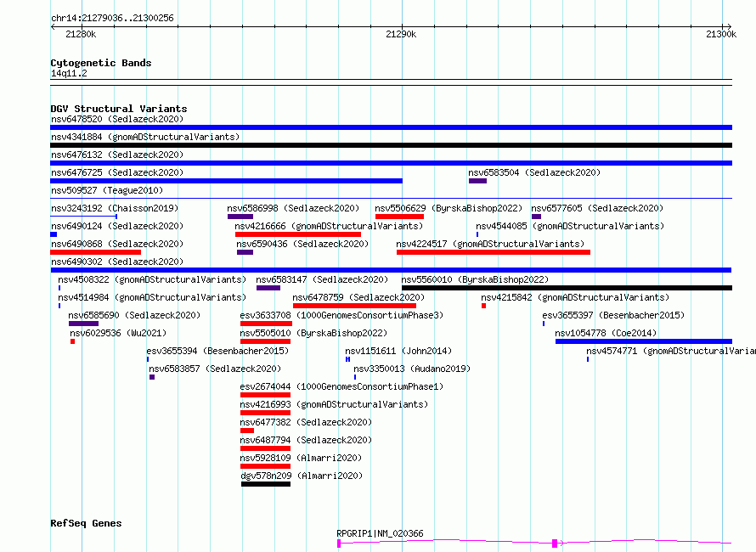Image resolution: width=756 pixels, height=552 pixels.
Task: Click nsv3350013 (Audano2019) label
Action: point(412,369)
